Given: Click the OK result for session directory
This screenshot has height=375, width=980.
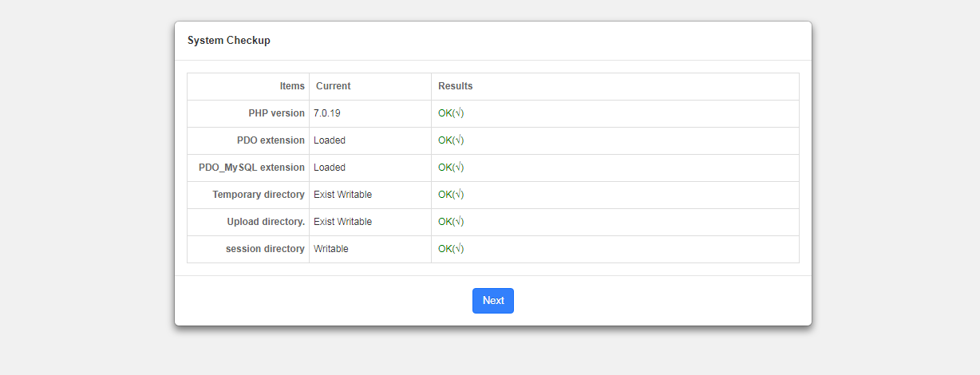Looking at the screenshot, I should 451,249.
